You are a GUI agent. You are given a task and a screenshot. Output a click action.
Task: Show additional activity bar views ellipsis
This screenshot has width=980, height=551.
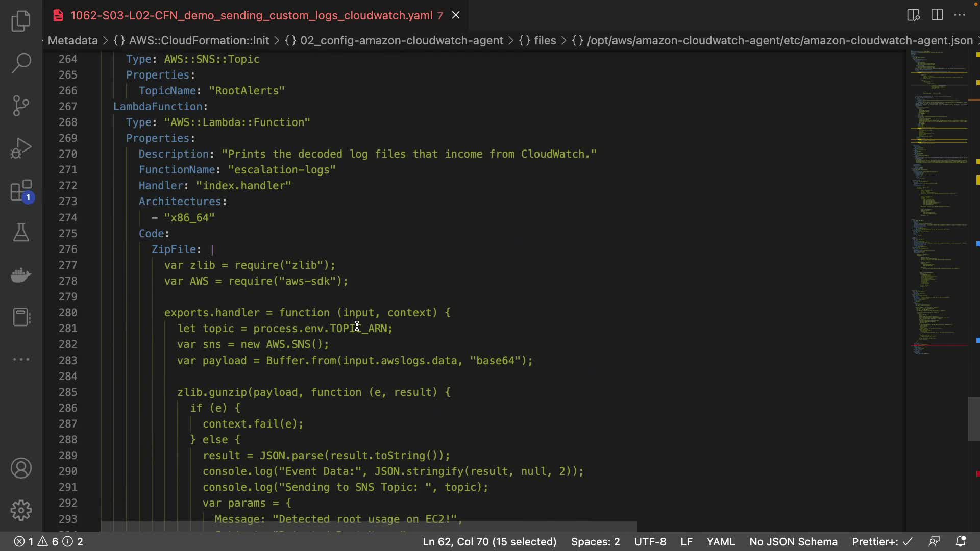(21, 359)
